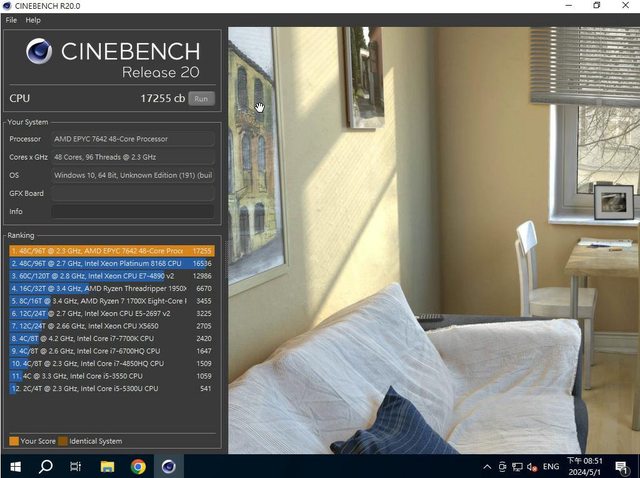Click into the Info text field
Image resolution: width=640 pixels, height=478 pixels.
point(132,212)
